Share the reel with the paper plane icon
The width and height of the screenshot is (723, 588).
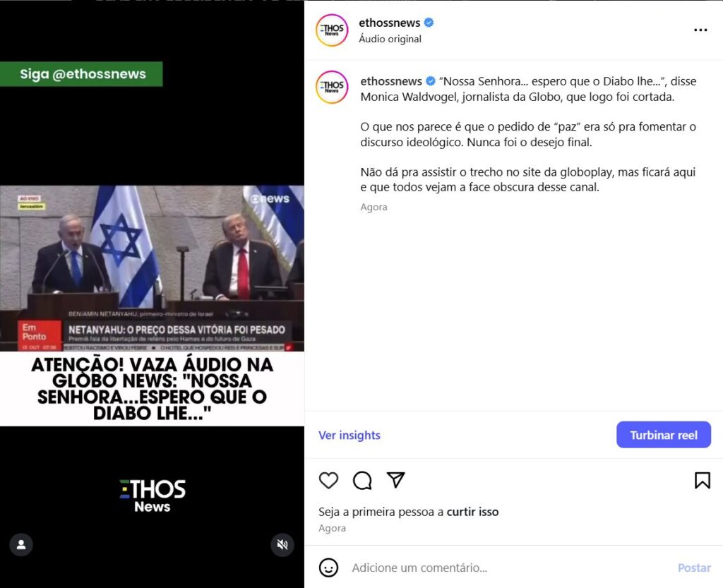coord(395,480)
